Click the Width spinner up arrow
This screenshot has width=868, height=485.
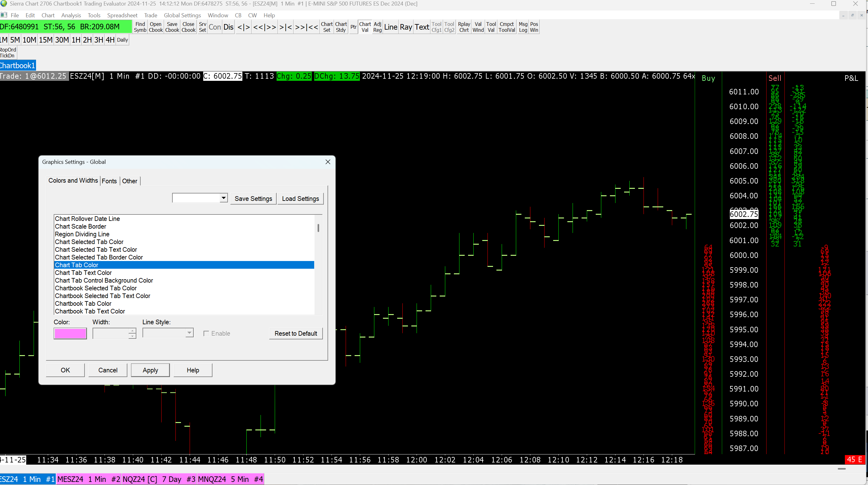pos(132,331)
